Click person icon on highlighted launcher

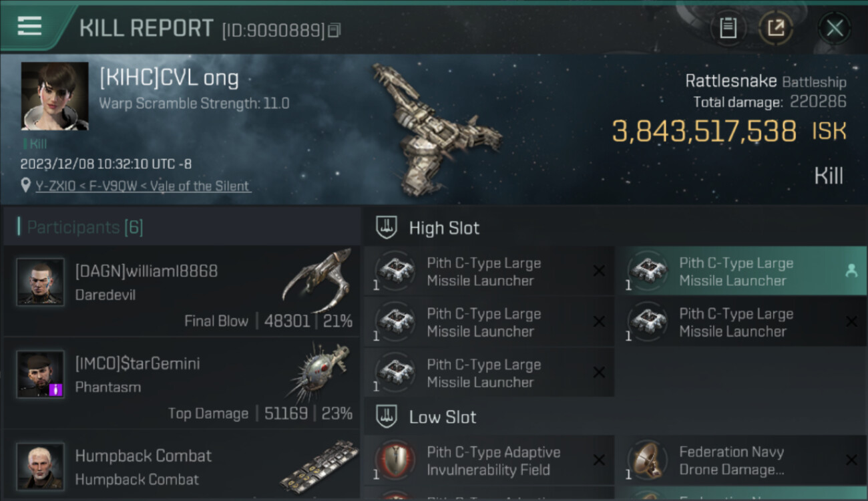pos(851,271)
